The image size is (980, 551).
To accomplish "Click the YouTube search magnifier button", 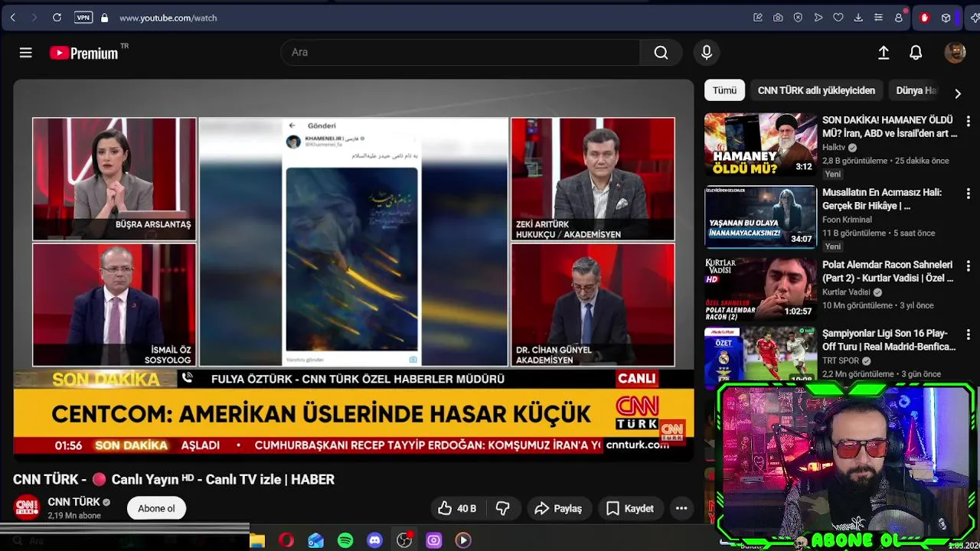I will [x=661, y=53].
